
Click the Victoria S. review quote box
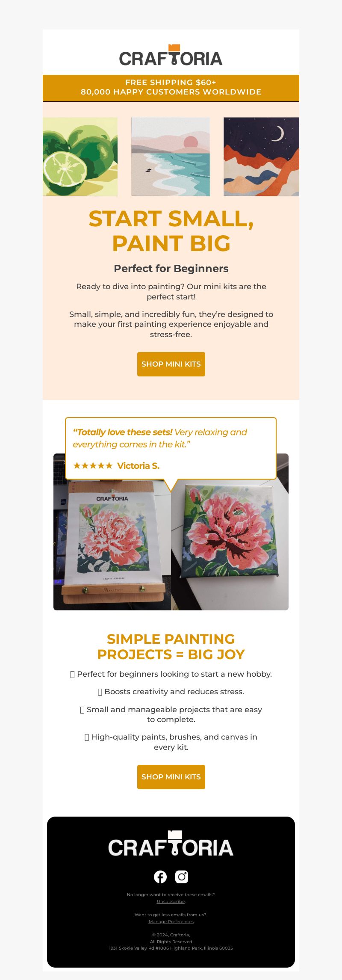point(171,448)
